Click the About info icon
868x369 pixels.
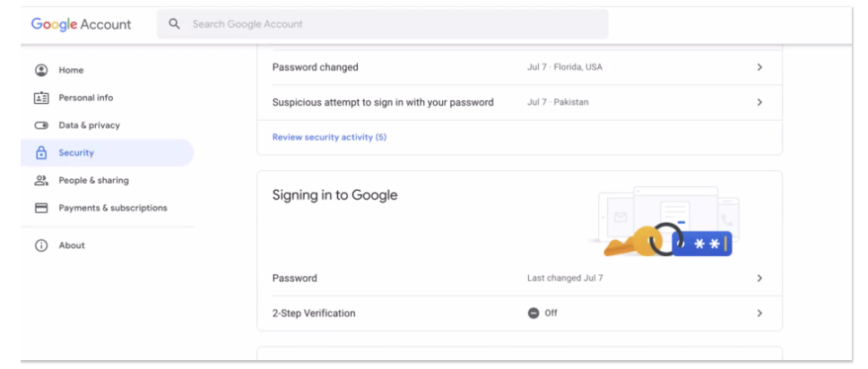pos(40,245)
